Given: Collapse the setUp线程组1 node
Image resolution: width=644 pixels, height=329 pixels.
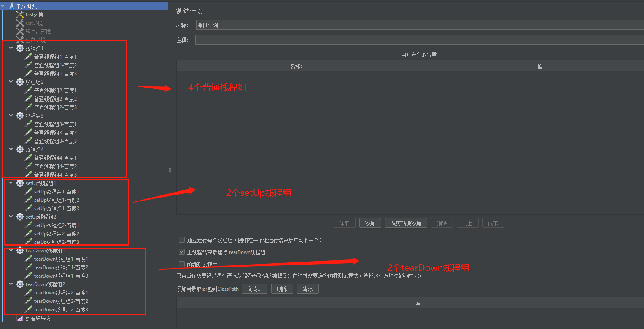Looking at the screenshot, I should pos(11,183).
